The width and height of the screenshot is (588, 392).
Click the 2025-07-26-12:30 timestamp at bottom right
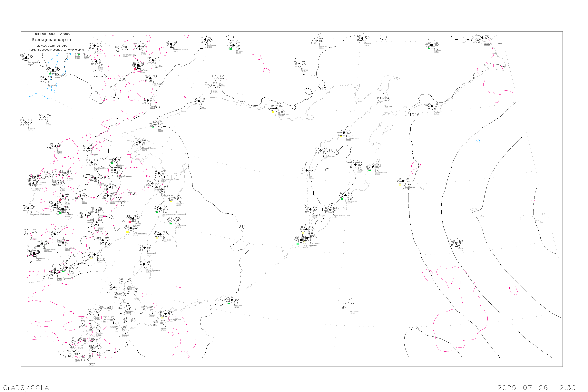click(536, 388)
